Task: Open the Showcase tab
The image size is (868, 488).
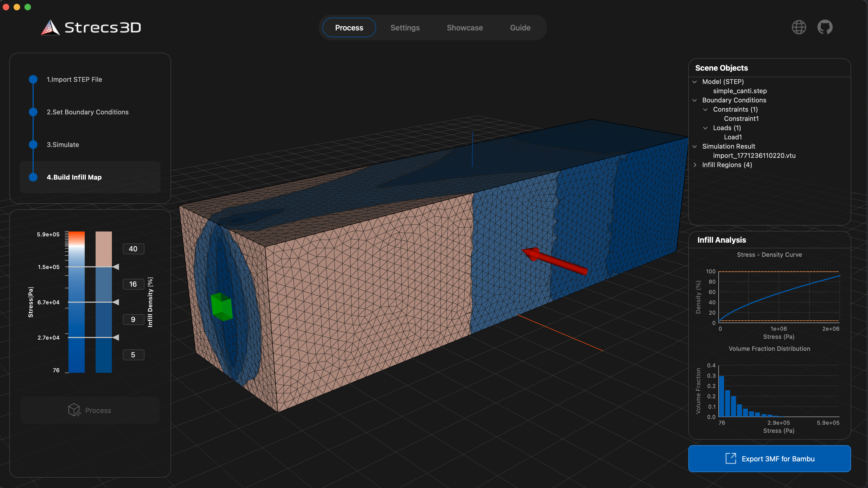Action: [465, 27]
